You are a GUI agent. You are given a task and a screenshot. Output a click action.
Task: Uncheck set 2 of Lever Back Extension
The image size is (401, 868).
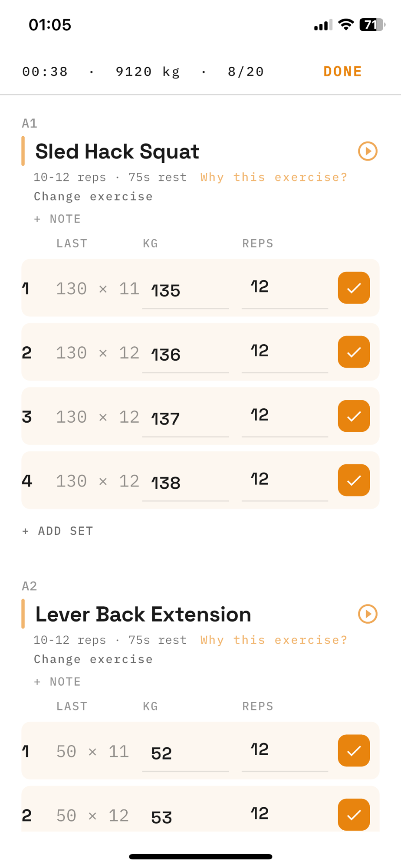[x=354, y=815]
